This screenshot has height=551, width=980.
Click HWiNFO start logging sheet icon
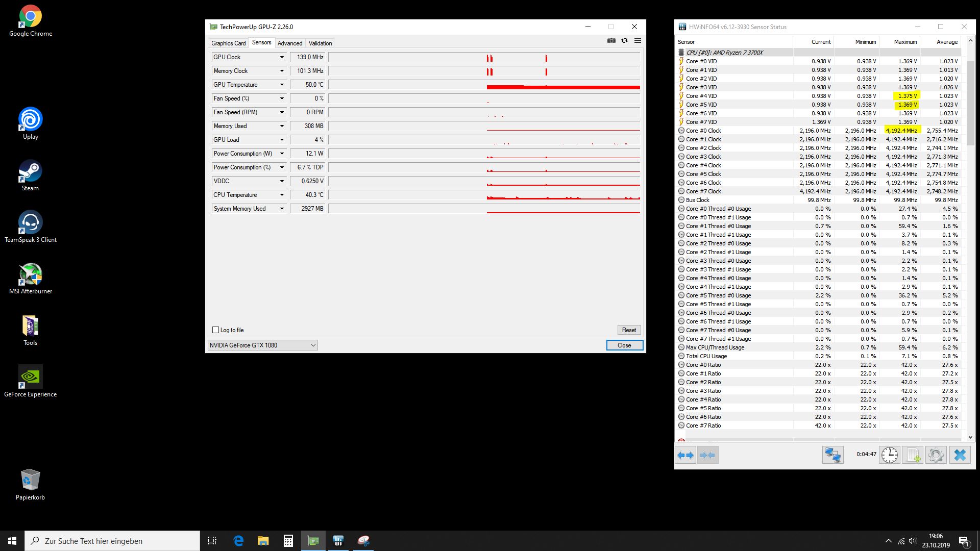pyautogui.click(x=913, y=455)
